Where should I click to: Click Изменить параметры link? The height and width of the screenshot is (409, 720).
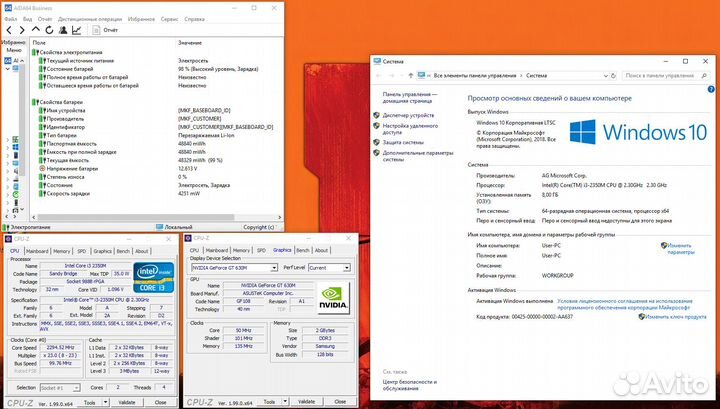click(681, 249)
